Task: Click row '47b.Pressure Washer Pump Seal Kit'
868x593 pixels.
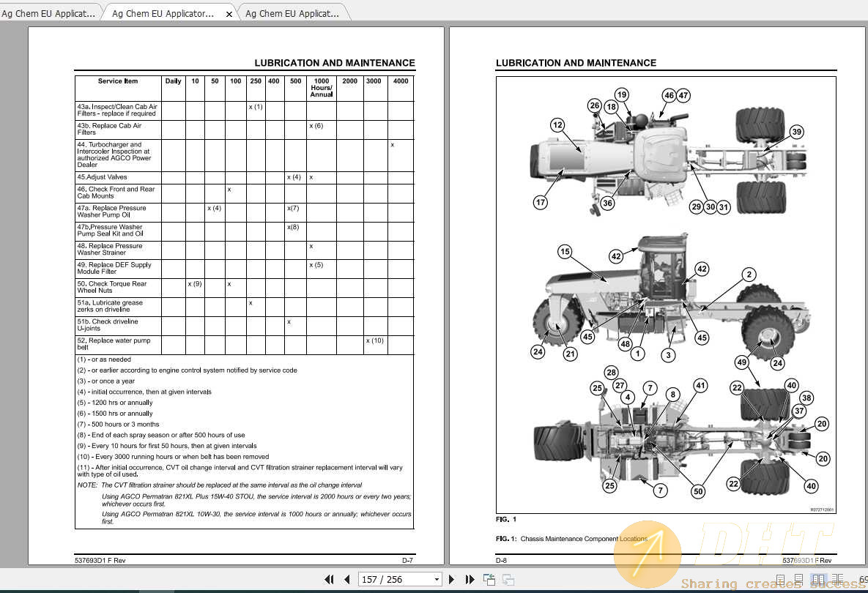Action: pyautogui.click(x=244, y=231)
